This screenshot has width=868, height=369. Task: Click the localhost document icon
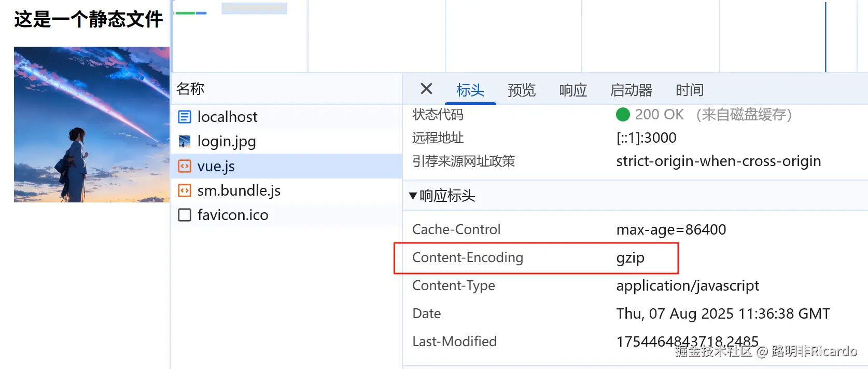185,117
